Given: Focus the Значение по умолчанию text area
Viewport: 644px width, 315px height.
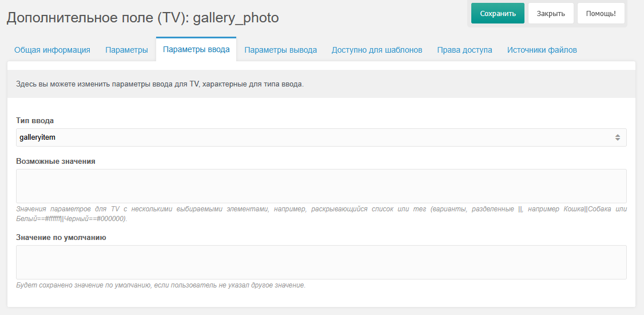Looking at the screenshot, I should (x=321, y=262).
